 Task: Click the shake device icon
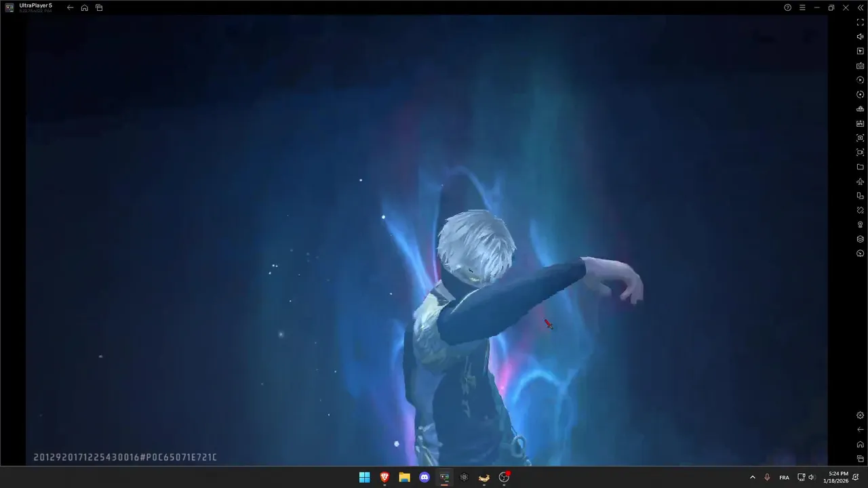pyautogui.click(x=861, y=210)
